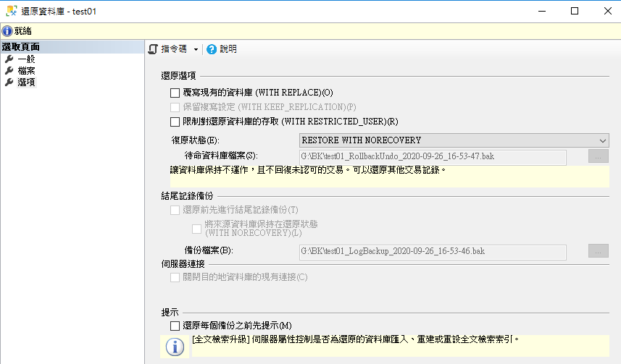Click browse button next to LogBackup file
This screenshot has width=621, height=364.
pos(598,251)
